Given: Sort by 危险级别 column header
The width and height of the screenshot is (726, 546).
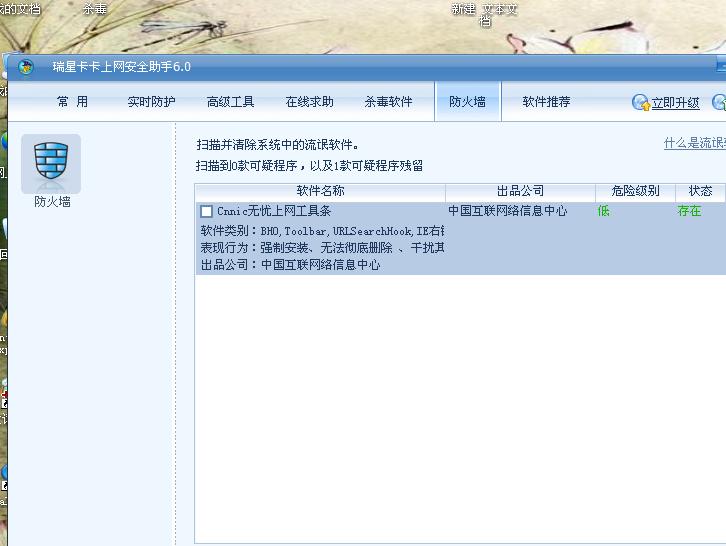Looking at the screenshot, I should point(635,191).
